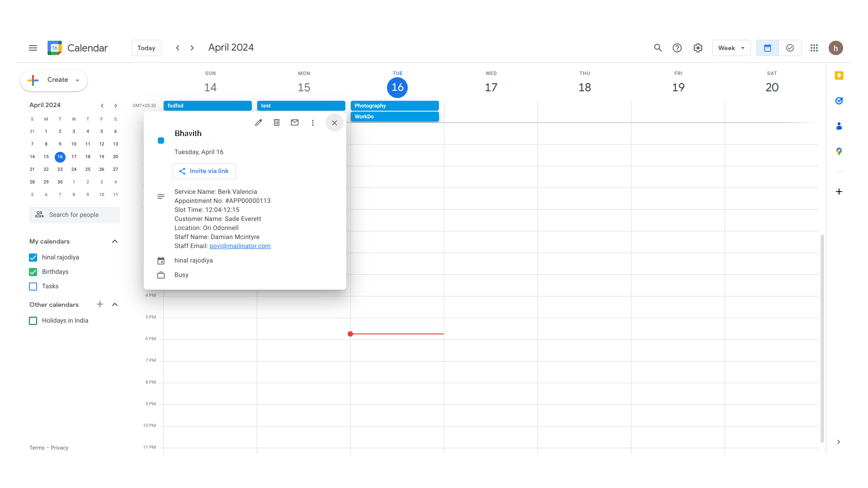Search the calendar with magnifier icon
Viewport: 868px width, 488px height.
[658, 48]
